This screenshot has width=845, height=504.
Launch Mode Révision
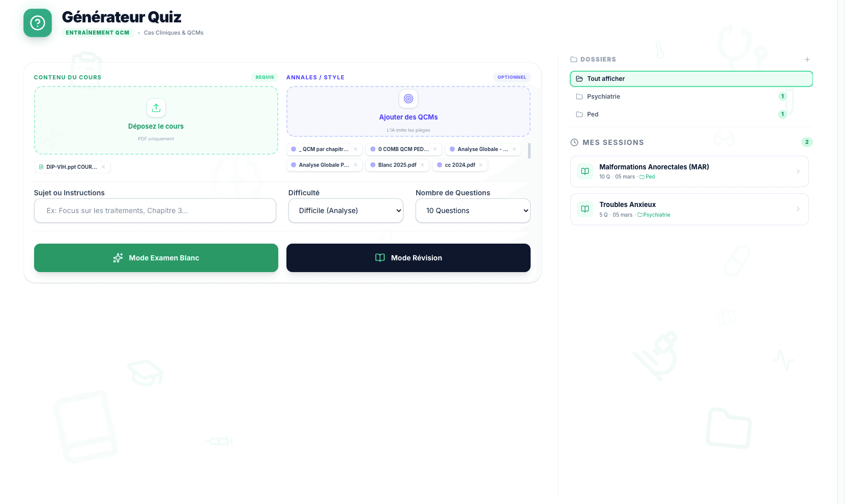tap(408, 258)
